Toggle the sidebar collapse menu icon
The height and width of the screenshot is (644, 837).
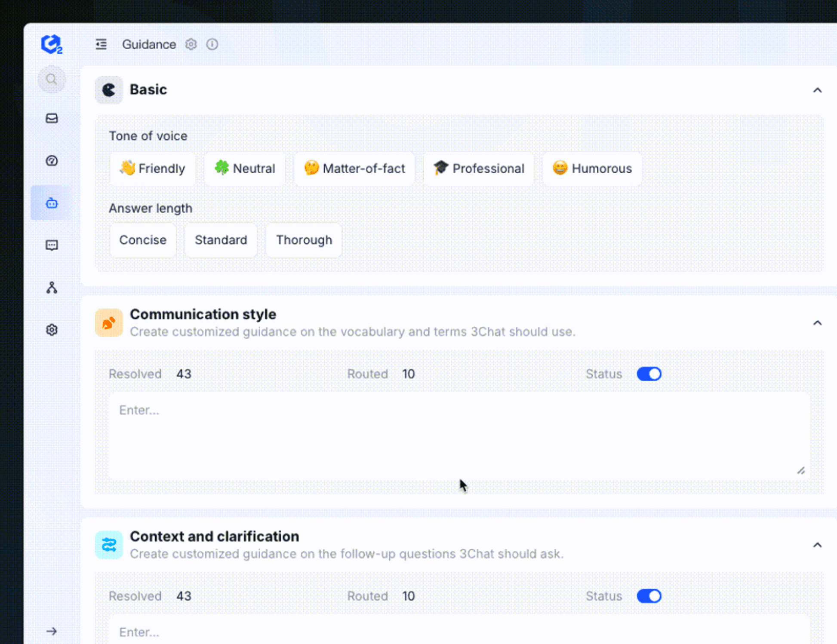[101, 44]
